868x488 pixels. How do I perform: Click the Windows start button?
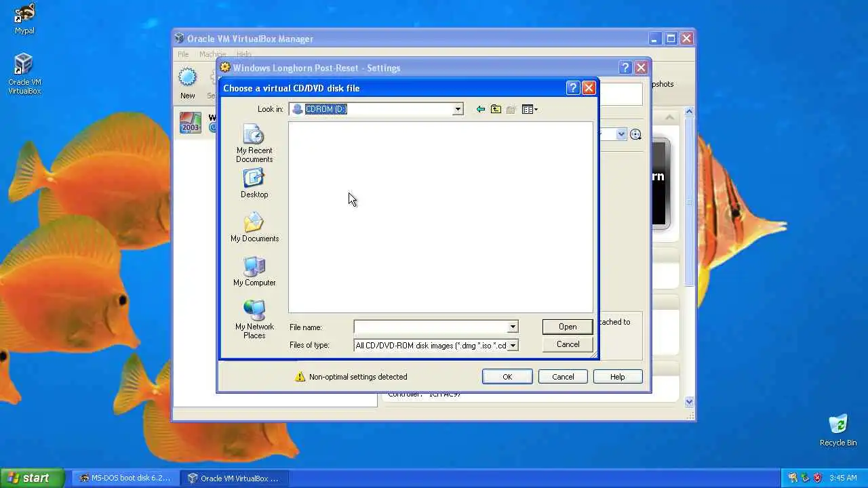point(32,478)
